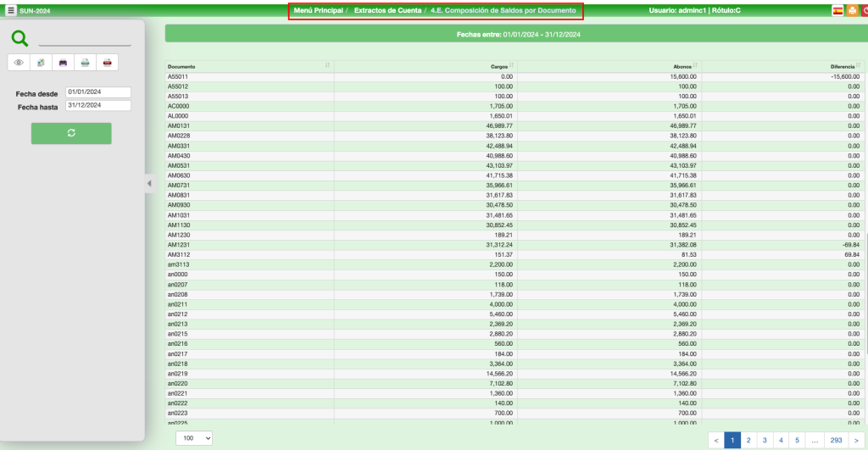868x450 pixels.
Task: Click the next page arrow in pagination
Action: 856,440
